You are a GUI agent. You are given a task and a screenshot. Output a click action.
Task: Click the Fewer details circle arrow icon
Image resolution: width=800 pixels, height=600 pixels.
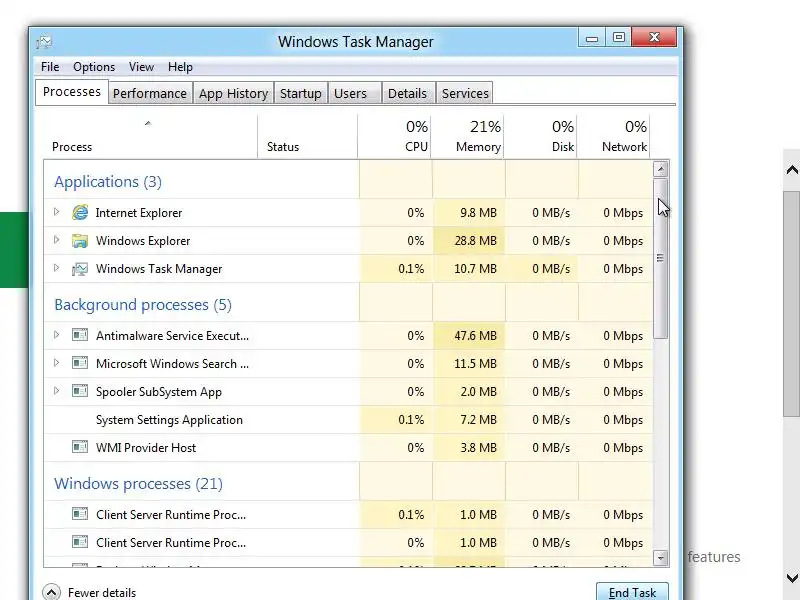(52, 592)
